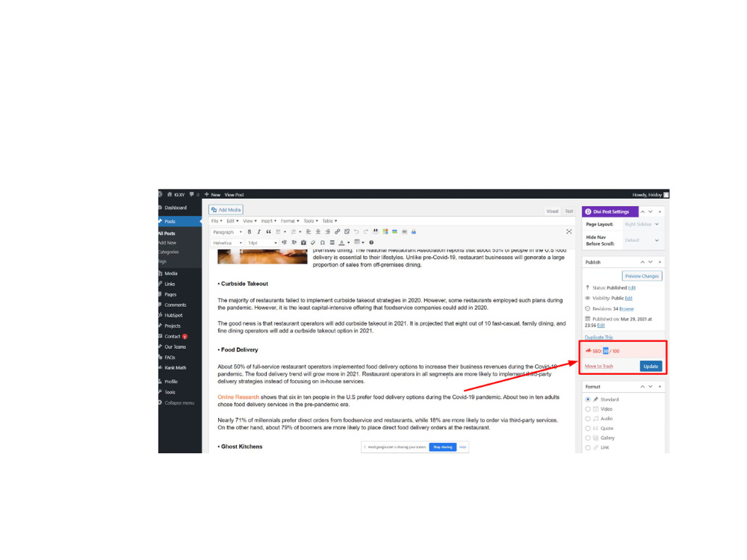
Task: Insert special character omega icon
Action: pyautogui.click(x=323, y=243)
